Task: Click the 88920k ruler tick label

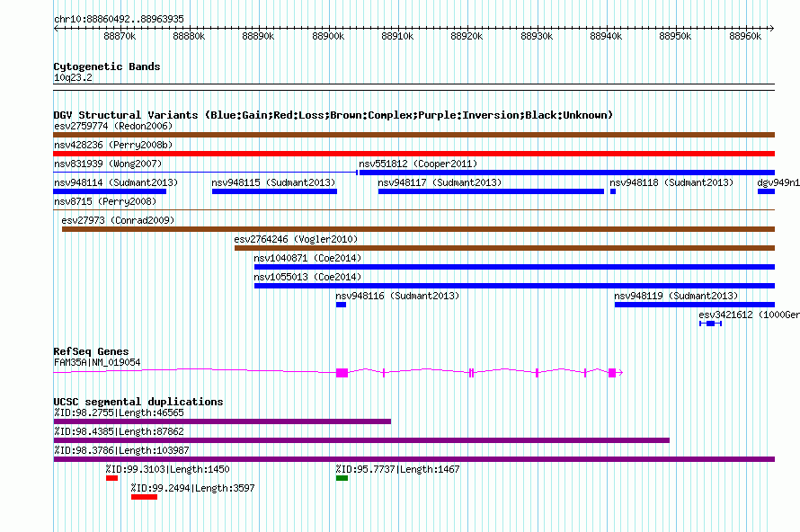Action: (x=467, y=36)
